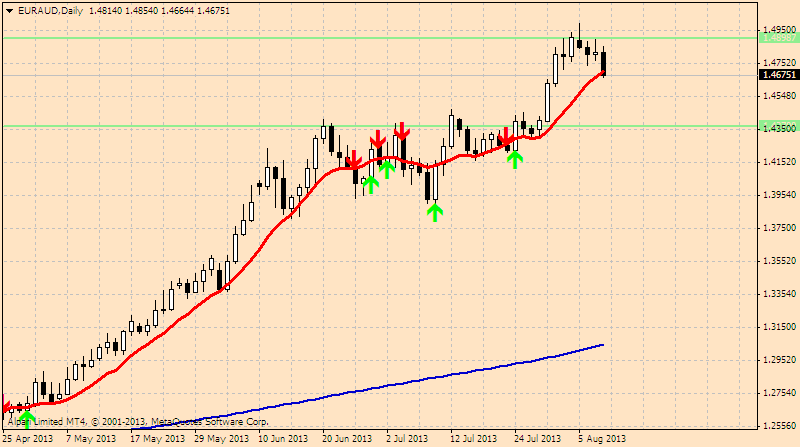The height and width of the screenshot is (447, 800).
Task: Click the EURAUD,Daily chart title
Action: (x=51, y=11)
